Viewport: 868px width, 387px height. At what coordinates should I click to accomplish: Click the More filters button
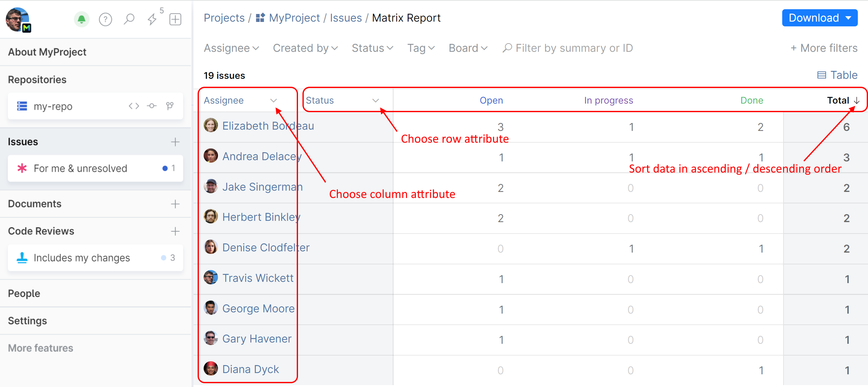pyautogui.click(x=824, y=48)
